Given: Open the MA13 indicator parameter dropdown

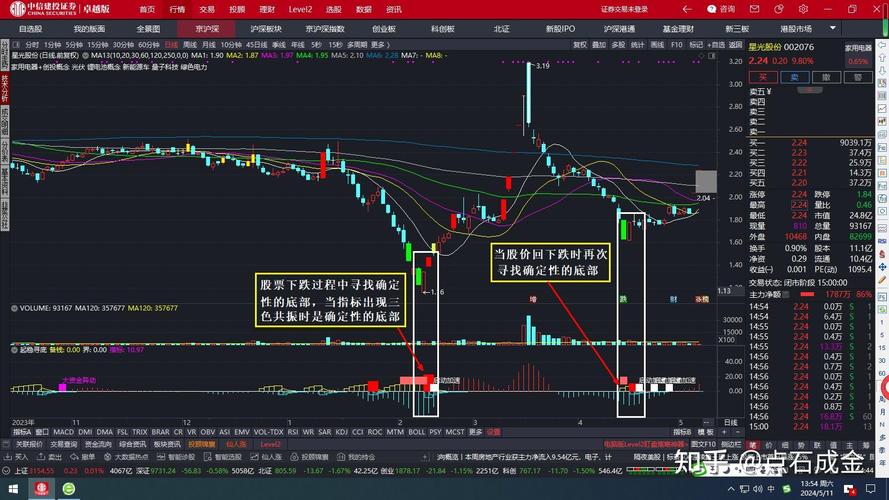Looking at the screenshot, I should pos(86,56).
